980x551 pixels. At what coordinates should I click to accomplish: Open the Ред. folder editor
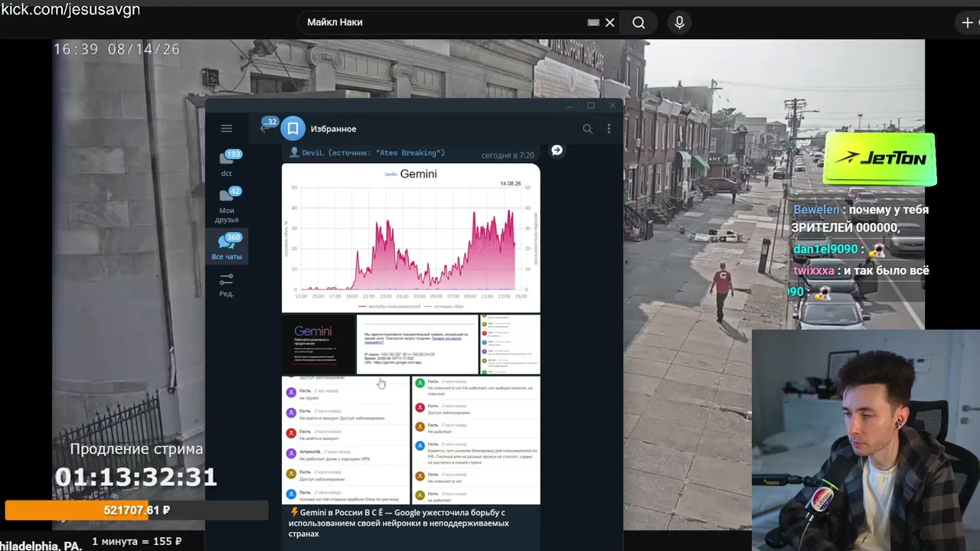point(227,285)
